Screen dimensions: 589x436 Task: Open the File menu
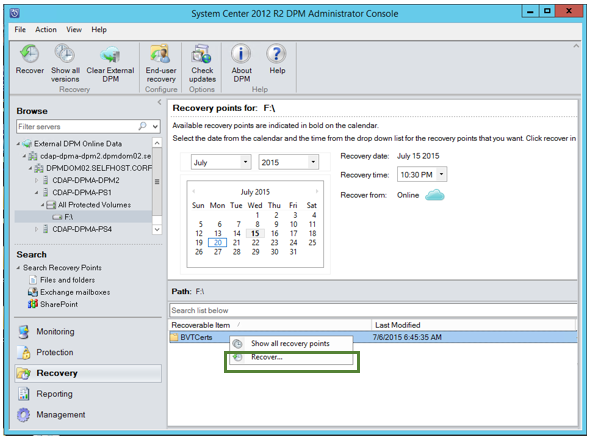coord(20,29)
